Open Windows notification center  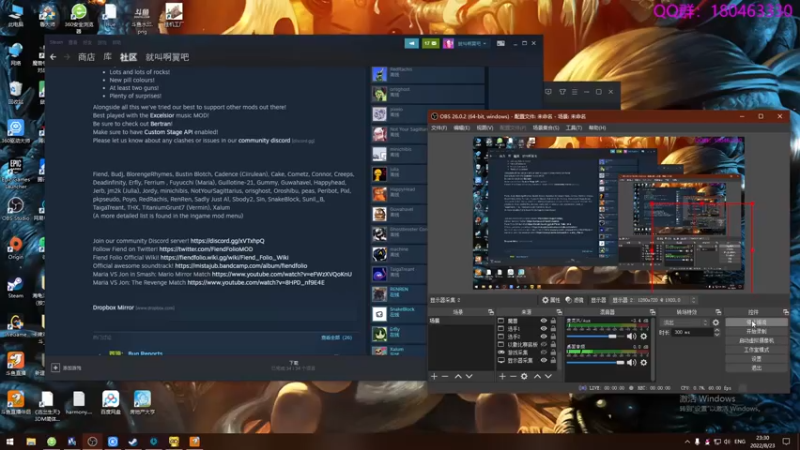click(x=786, y=441)
